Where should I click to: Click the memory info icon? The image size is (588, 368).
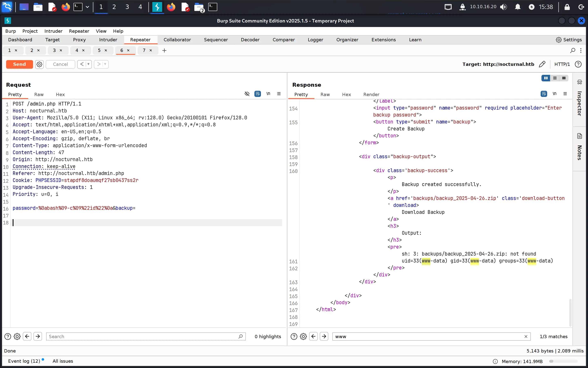tap(495, 361)
